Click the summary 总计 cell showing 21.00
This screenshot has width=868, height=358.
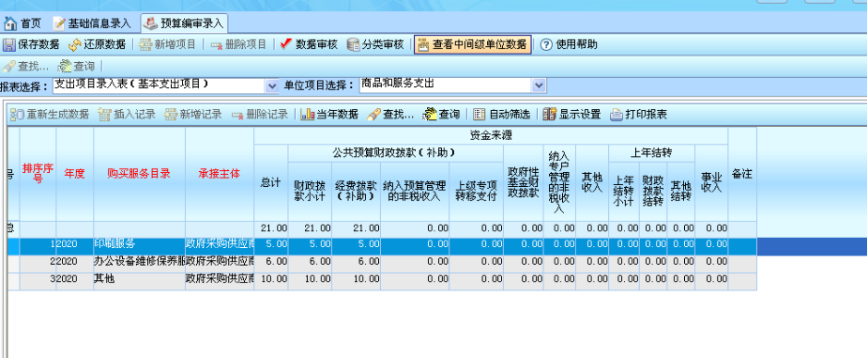click(x=270, y=229)
